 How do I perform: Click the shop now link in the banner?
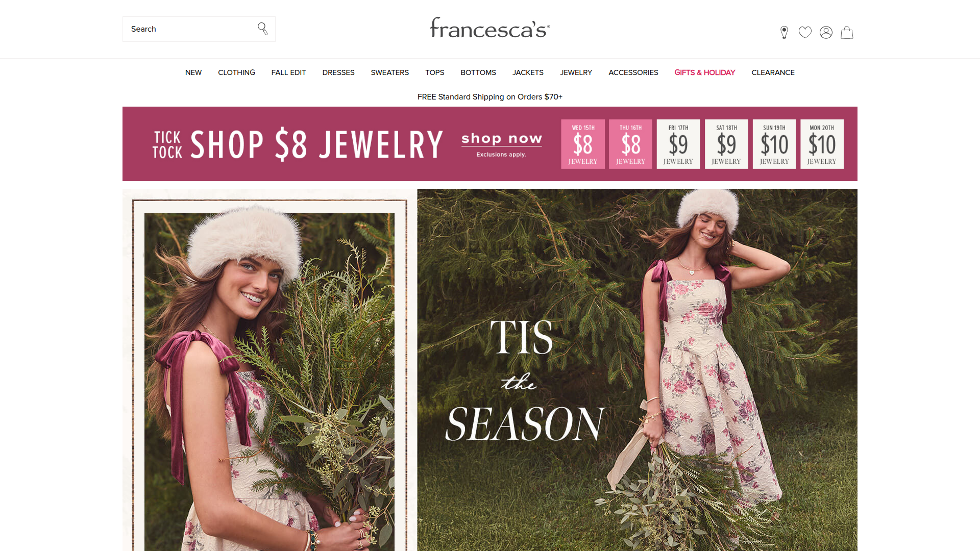502,139
